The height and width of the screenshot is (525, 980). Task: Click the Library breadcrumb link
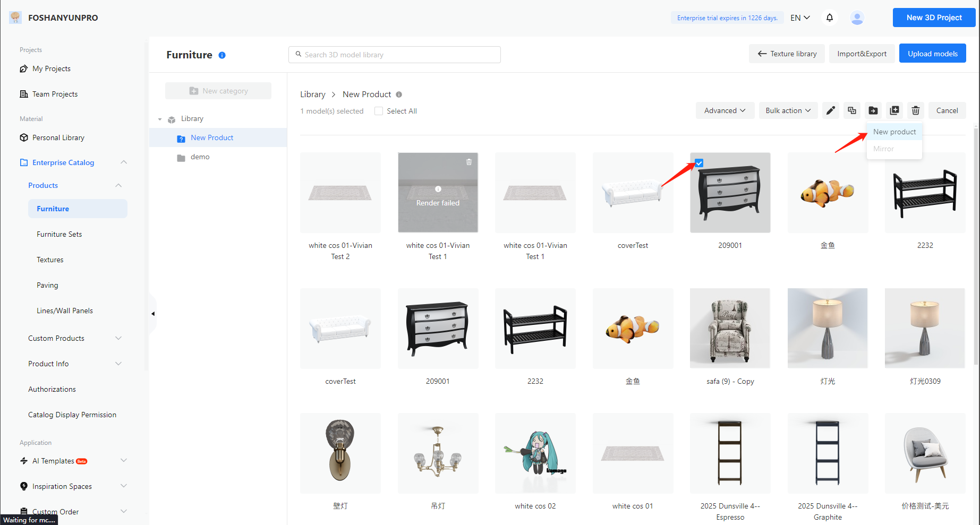[x=313, y=94]
